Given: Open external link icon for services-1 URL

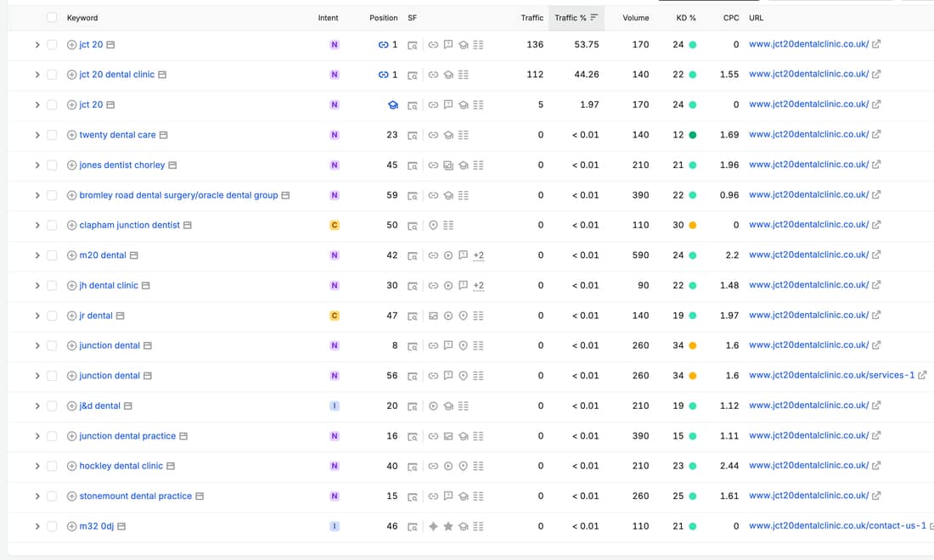Looking at the screenshot, I should (x=922, y=376).
